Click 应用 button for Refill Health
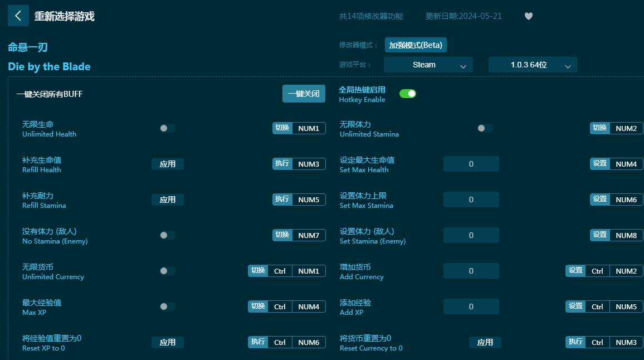This screenshot has width=644, height=360. click(168, 164)
